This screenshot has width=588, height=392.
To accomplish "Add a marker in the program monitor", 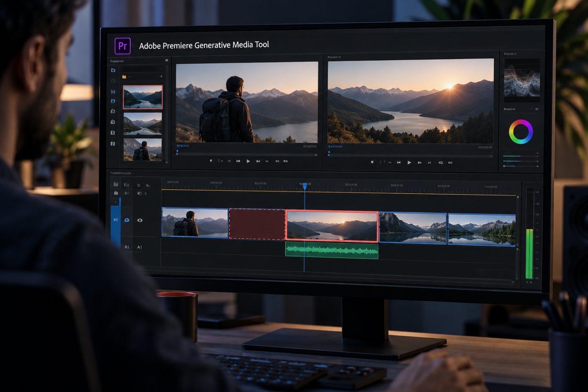I will [x=372, y=162].
